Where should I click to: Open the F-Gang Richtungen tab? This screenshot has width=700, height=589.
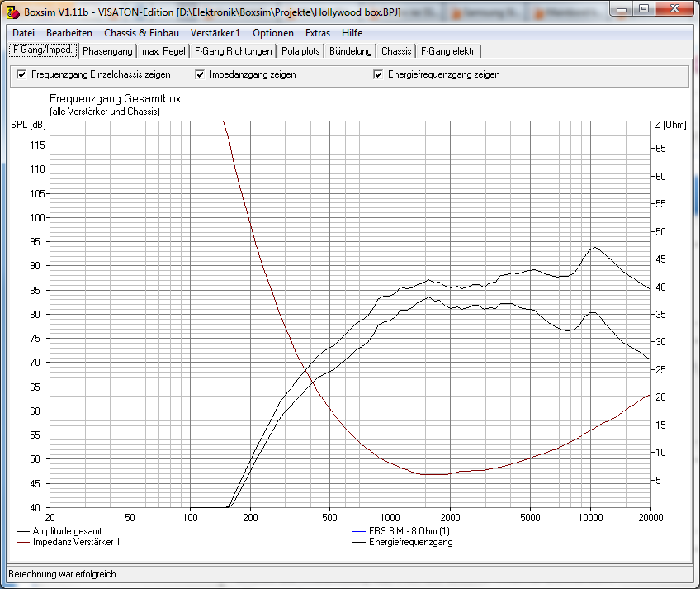[233, 51]
